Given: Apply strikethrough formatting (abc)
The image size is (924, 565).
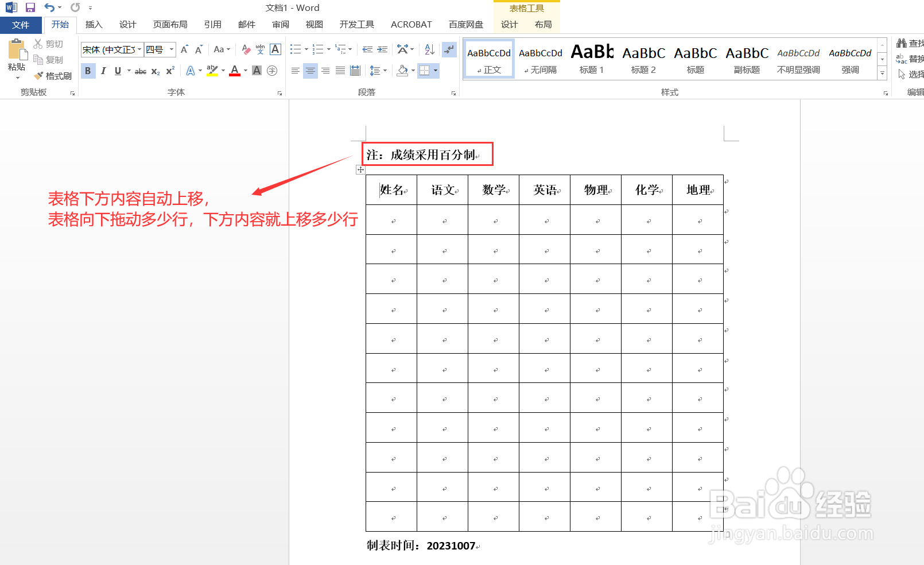Looking at the screenshot, I should tap(141, 71).
